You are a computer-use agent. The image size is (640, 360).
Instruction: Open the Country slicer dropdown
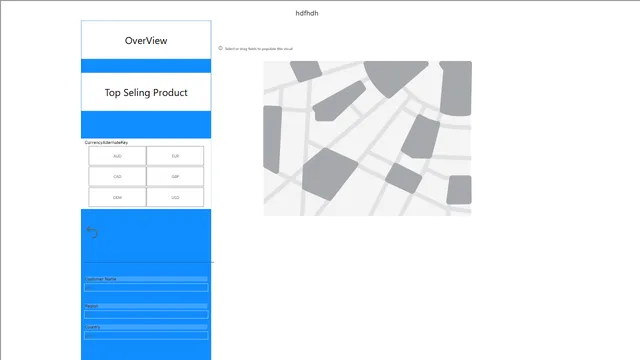pyautogui.click(x=146, y=336)
